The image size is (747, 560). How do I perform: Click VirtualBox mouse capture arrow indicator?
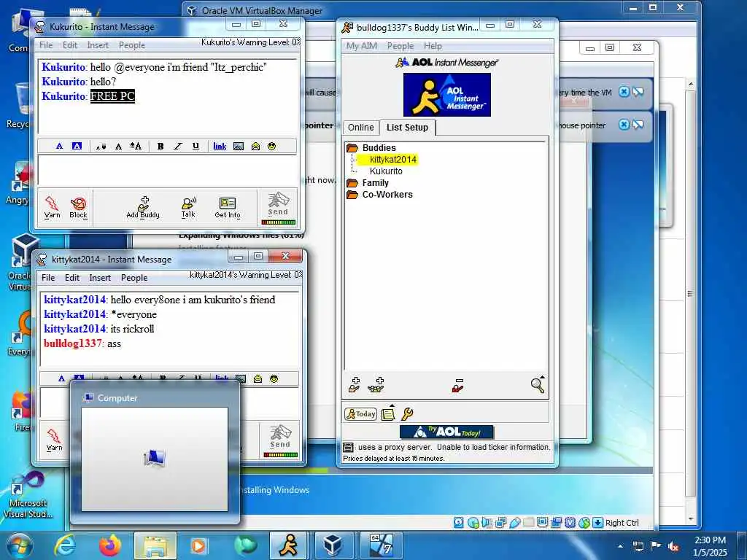[597, 523]
